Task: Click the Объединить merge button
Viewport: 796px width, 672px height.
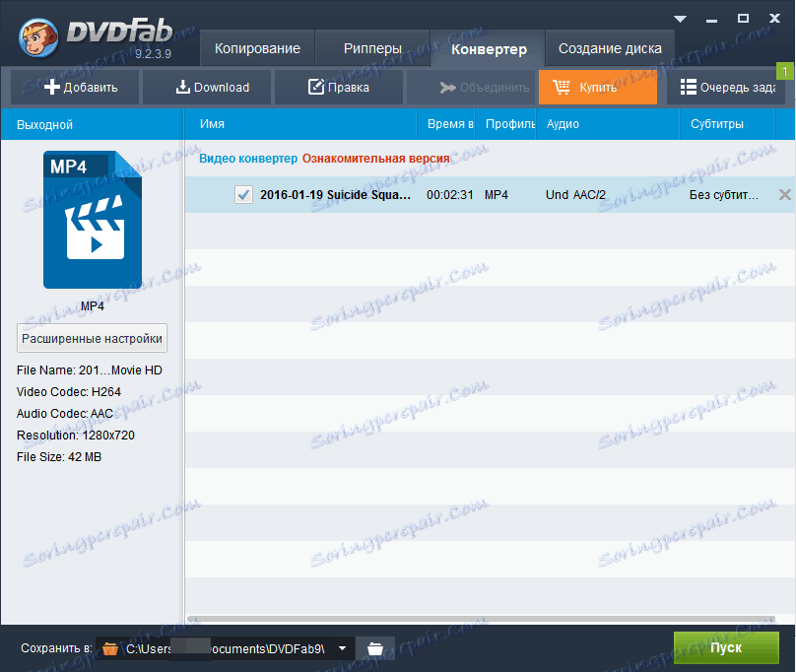Action: point(471,88)
